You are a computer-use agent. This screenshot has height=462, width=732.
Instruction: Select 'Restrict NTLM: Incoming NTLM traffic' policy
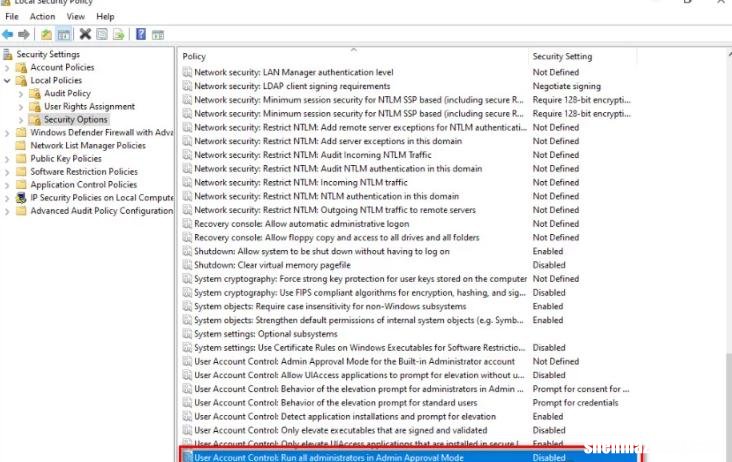[301, 182]
